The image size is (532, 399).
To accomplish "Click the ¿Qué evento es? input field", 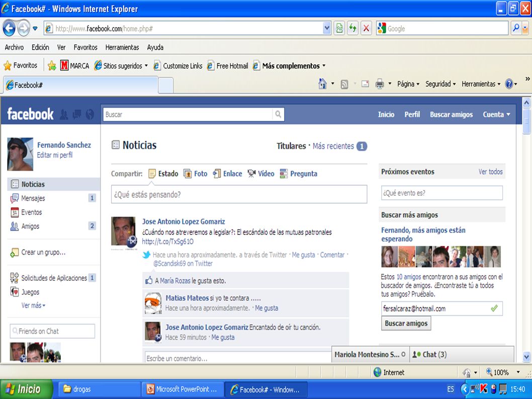I will click(x=442, y=193).
